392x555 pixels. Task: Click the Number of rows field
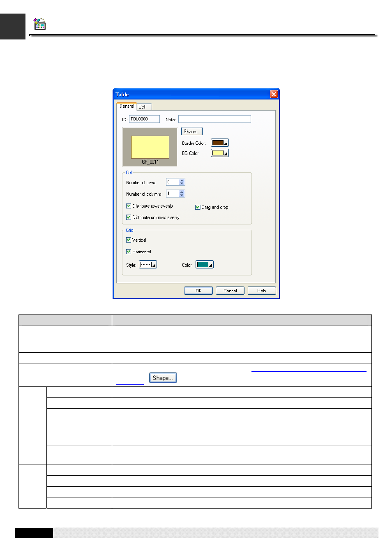pyautogui.click(x=172, y=182)
